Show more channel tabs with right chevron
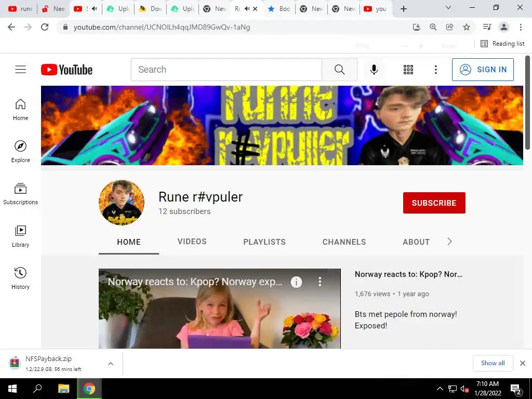This screenshot has height=399, width=532. click(x=449, y=242)
